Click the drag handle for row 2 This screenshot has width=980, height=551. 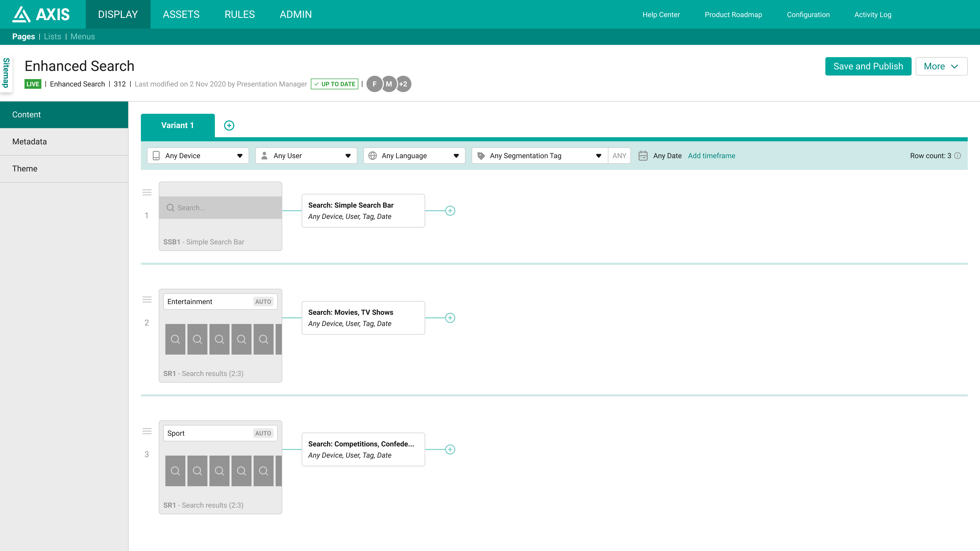pos(147,300)
